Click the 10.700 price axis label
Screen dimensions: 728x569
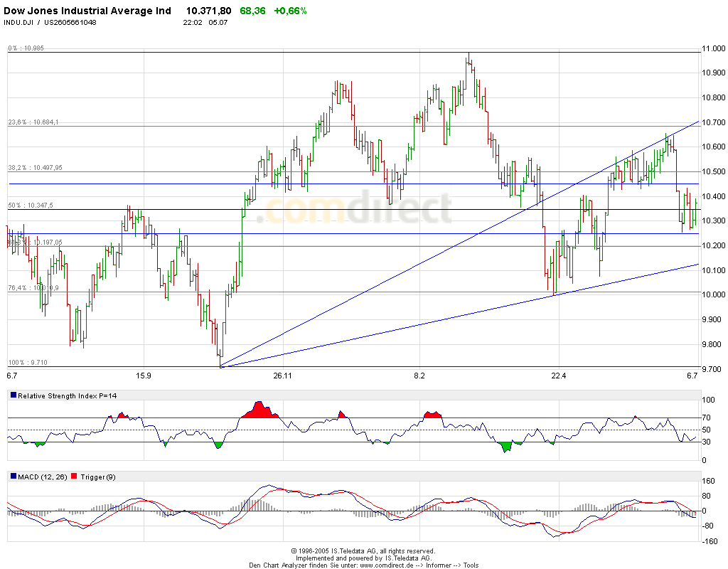pyautogui.click(x=713, y=122)
